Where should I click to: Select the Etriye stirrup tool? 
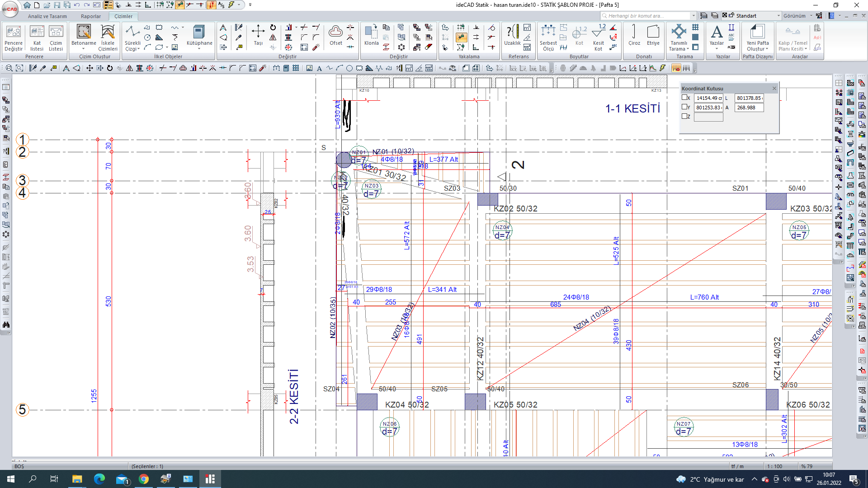pyautogui.click(x=653, y=35)
